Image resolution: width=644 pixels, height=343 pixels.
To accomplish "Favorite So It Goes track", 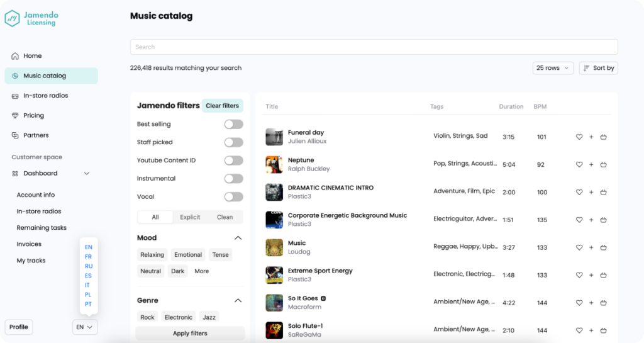I will pos(579,303).
